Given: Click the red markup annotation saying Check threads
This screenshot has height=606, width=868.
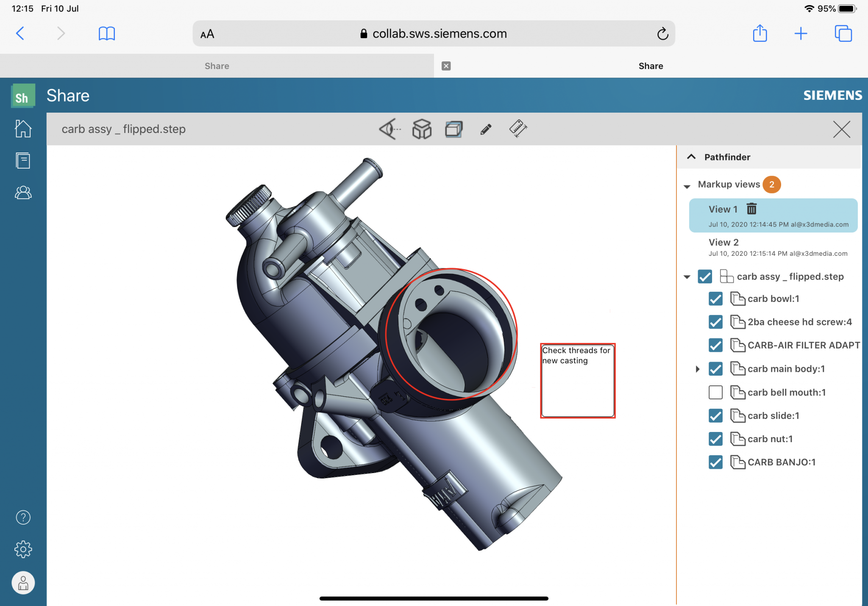Looking at the screenshot, I should tap(577, 380).
